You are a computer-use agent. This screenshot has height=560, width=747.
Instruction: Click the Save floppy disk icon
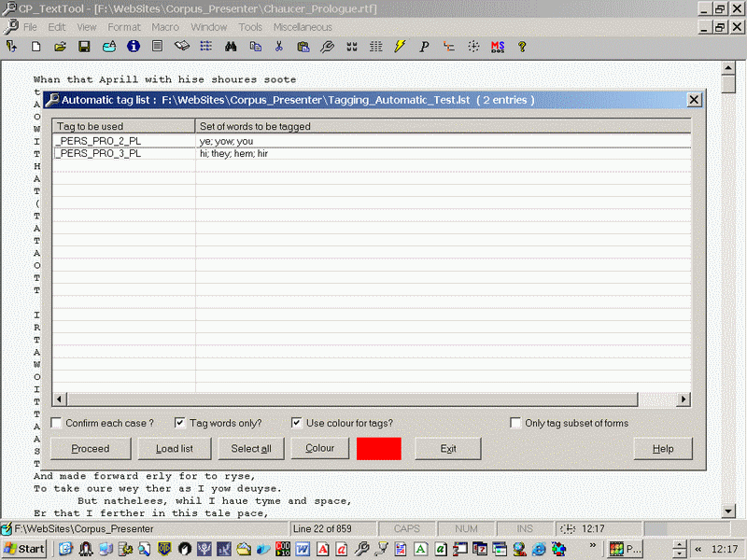click(84, 46)
